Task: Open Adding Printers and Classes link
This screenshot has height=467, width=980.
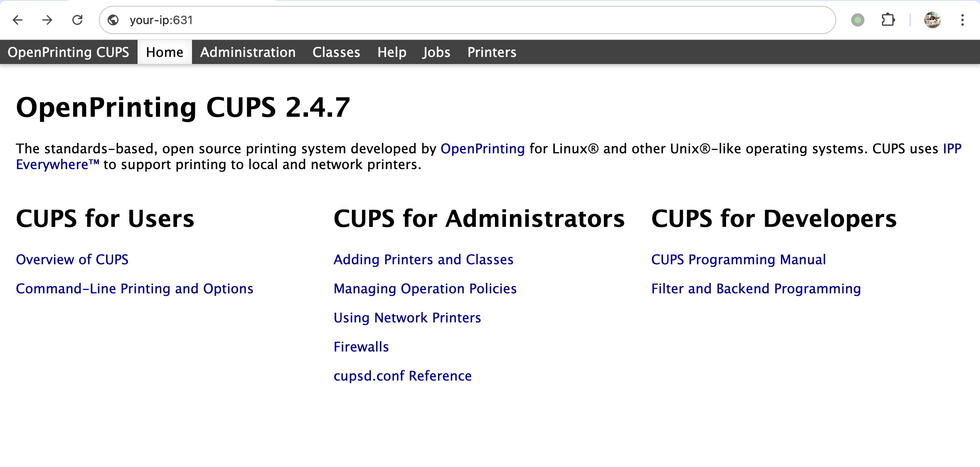Action: click(x=423, y=260)
